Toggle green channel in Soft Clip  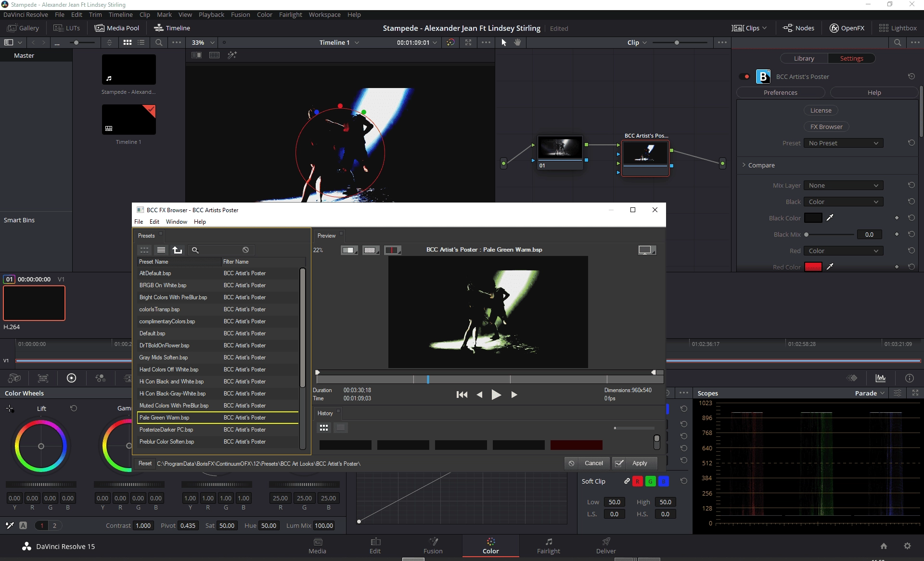pyautogui.click(x=650, y=481)
